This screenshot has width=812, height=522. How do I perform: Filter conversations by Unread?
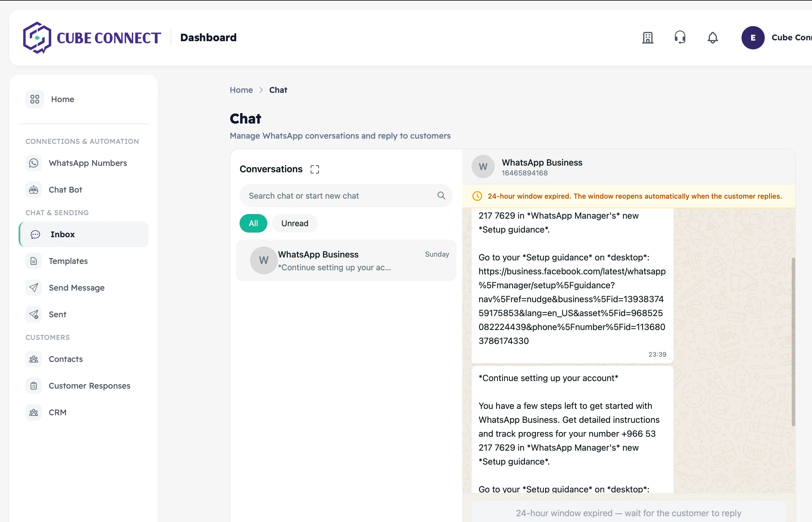pos(295,223)
